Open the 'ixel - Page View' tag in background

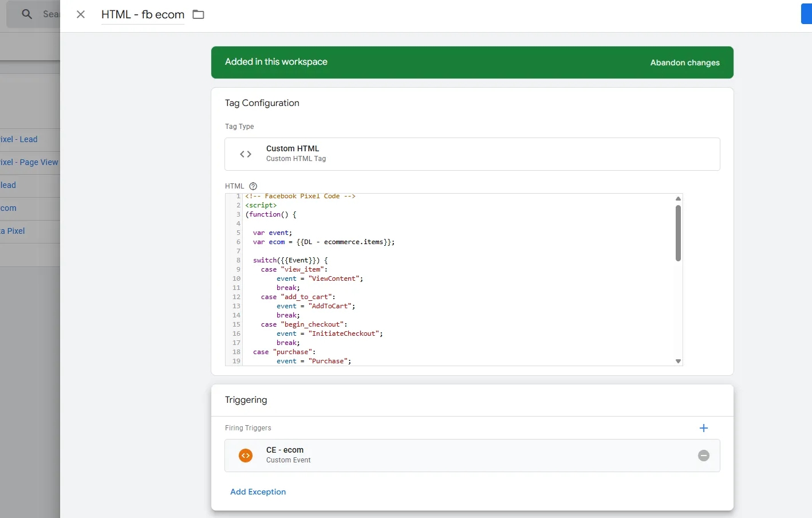29,162
